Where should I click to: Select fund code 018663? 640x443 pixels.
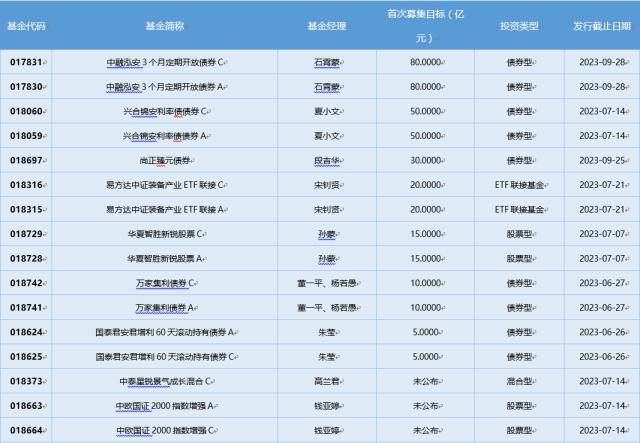[26, 406]
